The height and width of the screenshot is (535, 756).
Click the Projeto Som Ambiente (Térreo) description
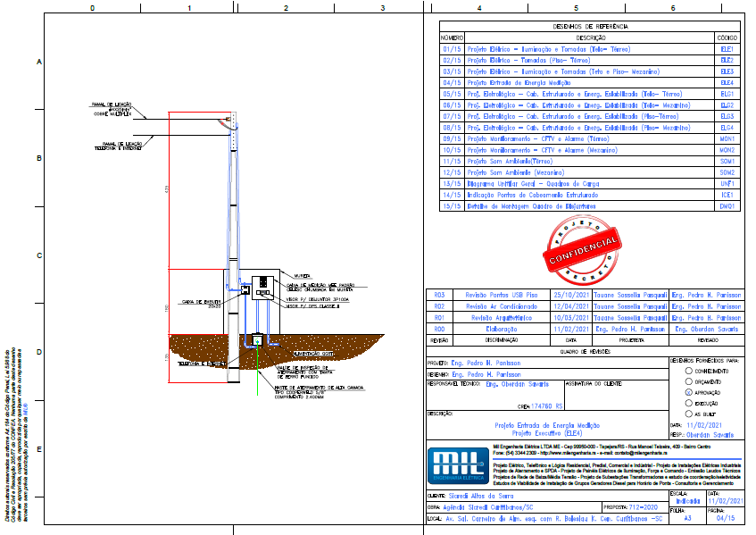point(510,161)
